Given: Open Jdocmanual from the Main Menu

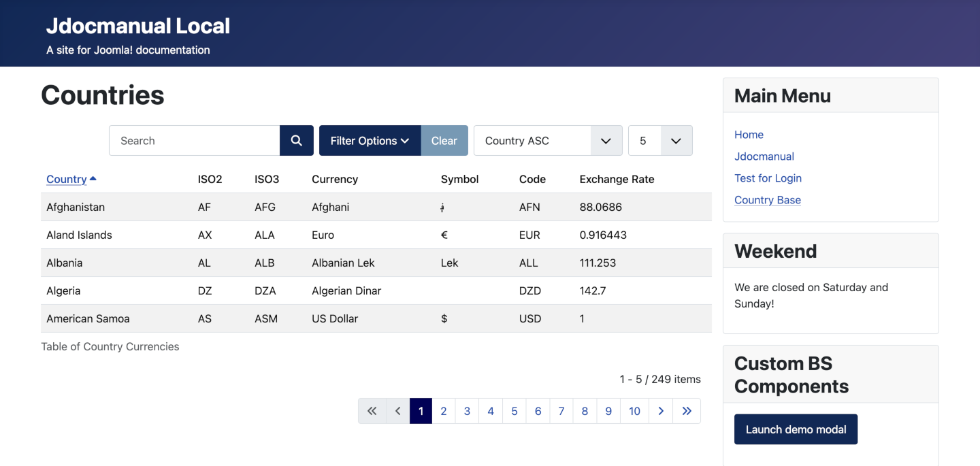Looking at the screenshot, I should tap(764, 156).
